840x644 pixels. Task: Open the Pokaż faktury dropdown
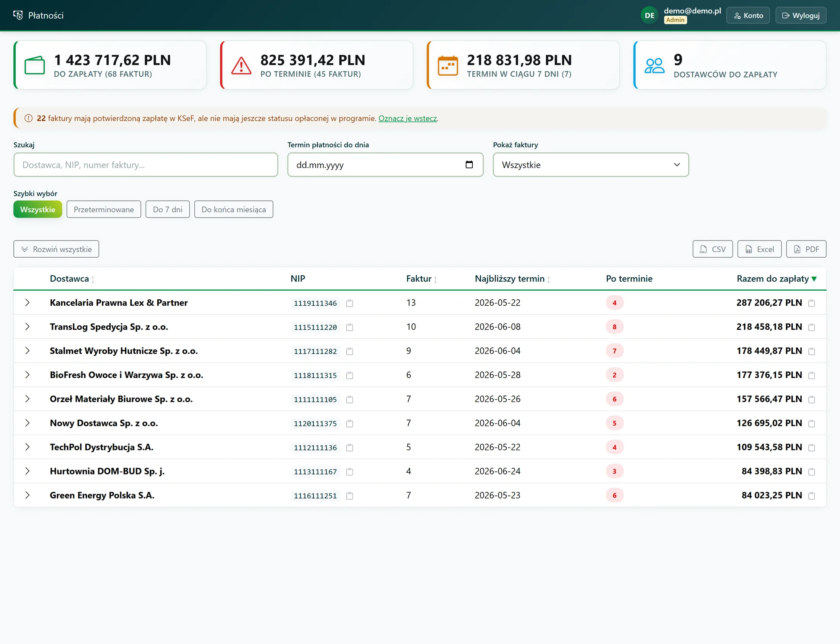click(591, 165)
